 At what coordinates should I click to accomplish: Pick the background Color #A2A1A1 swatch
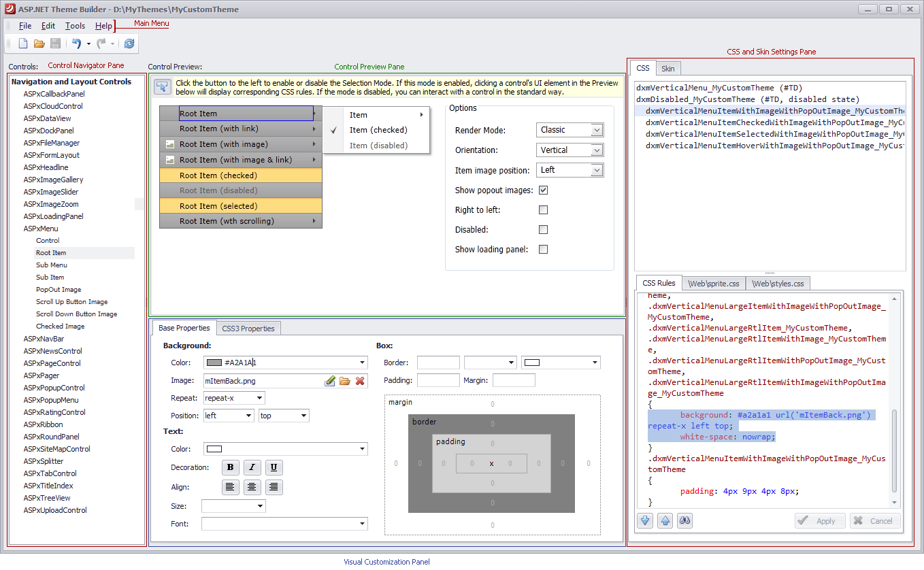pos(214,363)
